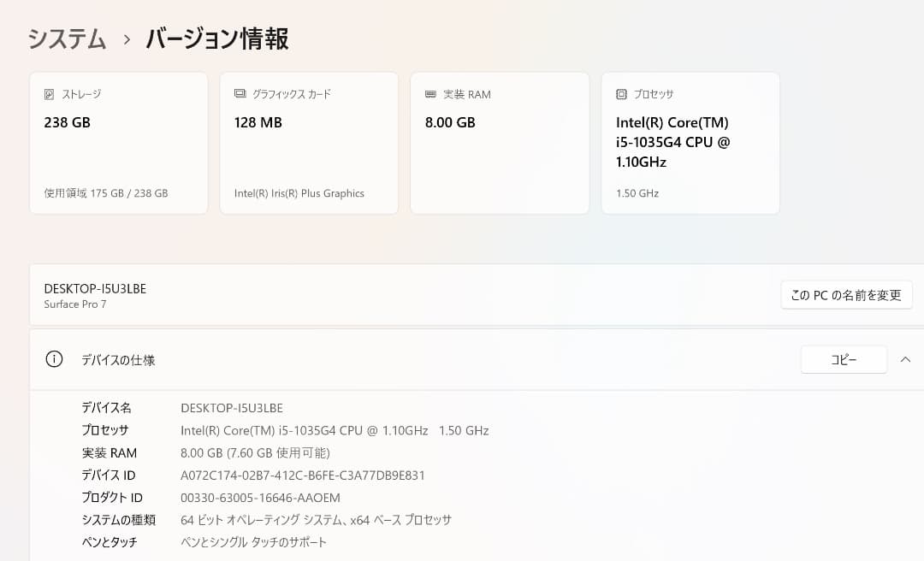Click the graphics card icon above 128 MB
Image resolution: width=924 pixels, height=561 pixels.
click(240, 94)
